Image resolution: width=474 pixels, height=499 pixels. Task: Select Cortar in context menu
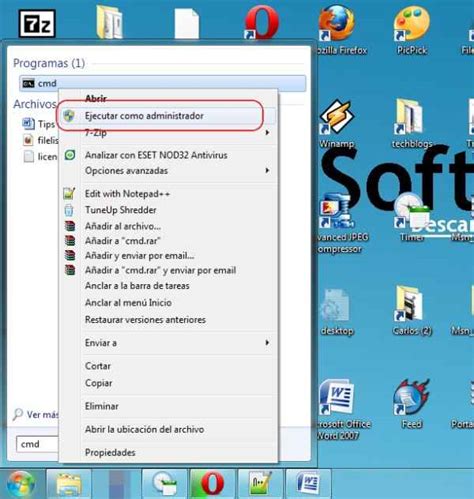click(98, 366)
